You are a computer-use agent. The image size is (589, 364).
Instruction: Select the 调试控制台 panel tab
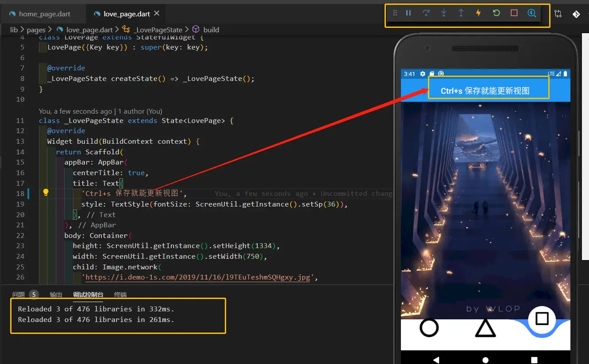pos(89,295)
